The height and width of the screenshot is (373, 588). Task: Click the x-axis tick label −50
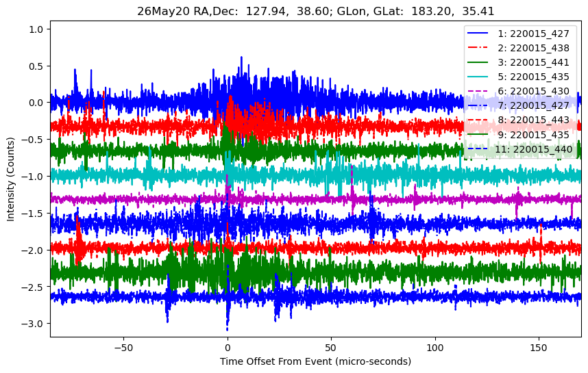123,348
